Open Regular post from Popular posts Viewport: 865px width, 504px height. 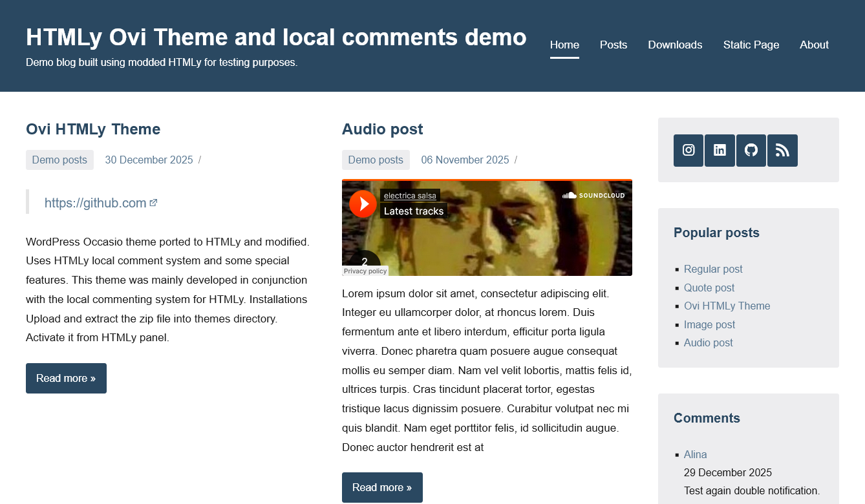coord(713,269)
